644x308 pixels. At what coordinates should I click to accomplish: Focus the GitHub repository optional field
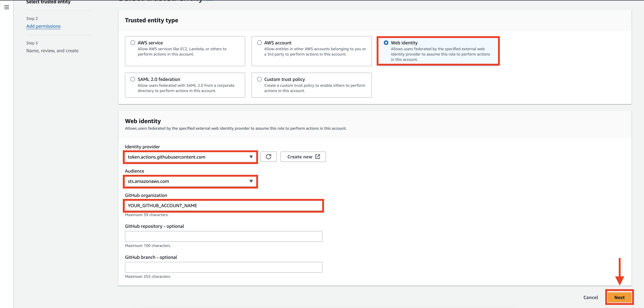point(223,237)
